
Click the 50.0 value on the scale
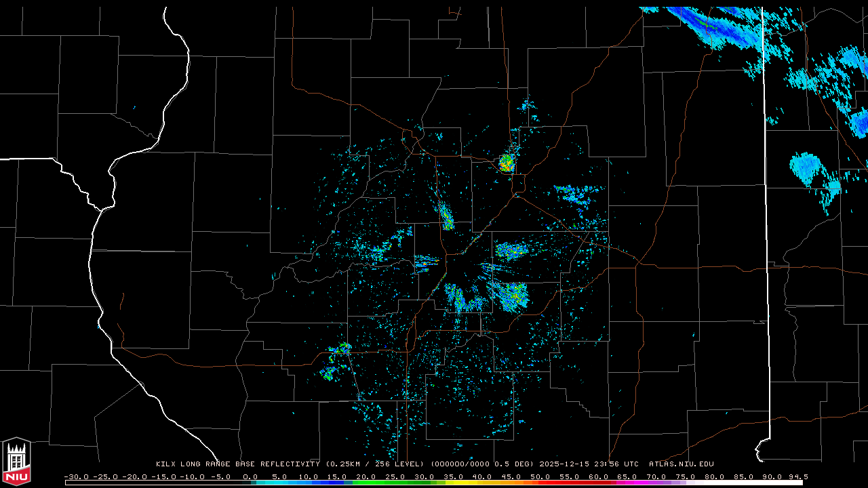(540, 476)
